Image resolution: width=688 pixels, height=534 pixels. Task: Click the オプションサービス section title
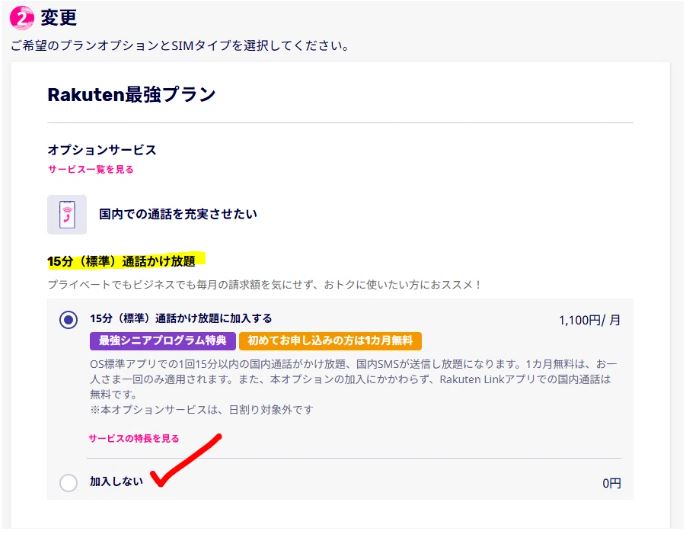[102, 150]
